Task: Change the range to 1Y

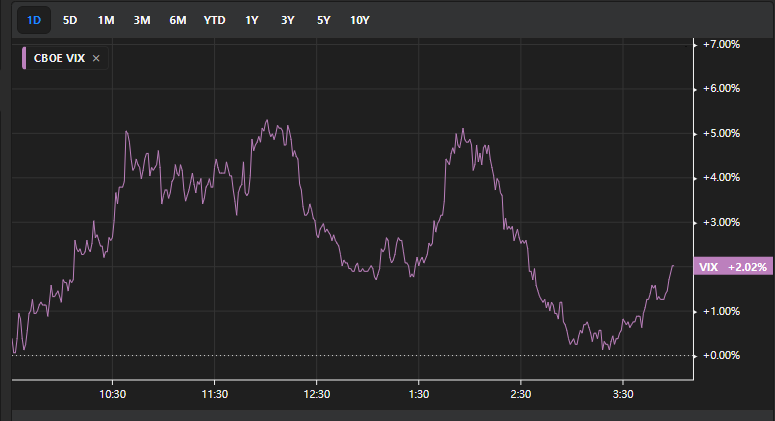Action: pos(252,20)
